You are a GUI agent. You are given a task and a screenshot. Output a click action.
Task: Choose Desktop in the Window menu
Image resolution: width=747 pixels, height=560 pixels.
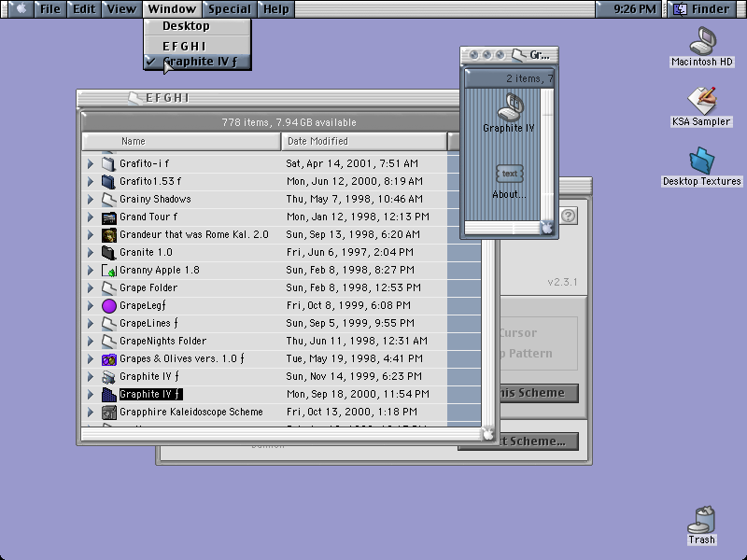point(197,26)
